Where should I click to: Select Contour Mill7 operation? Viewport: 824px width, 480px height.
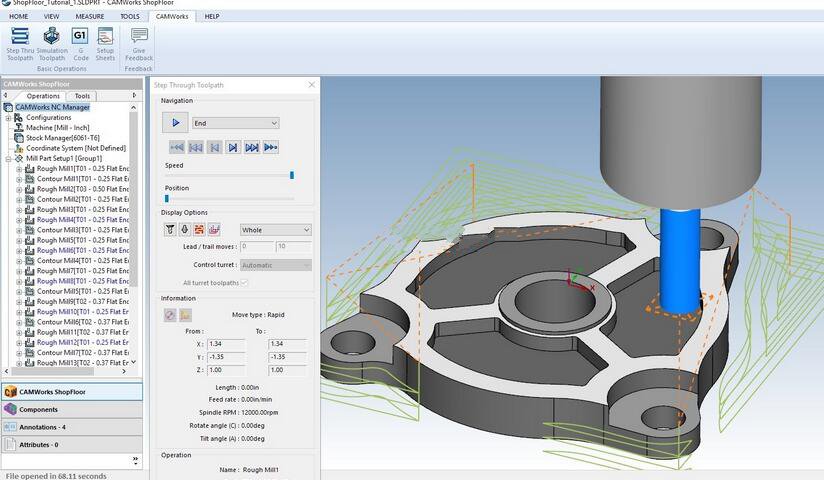coord(83,353)
